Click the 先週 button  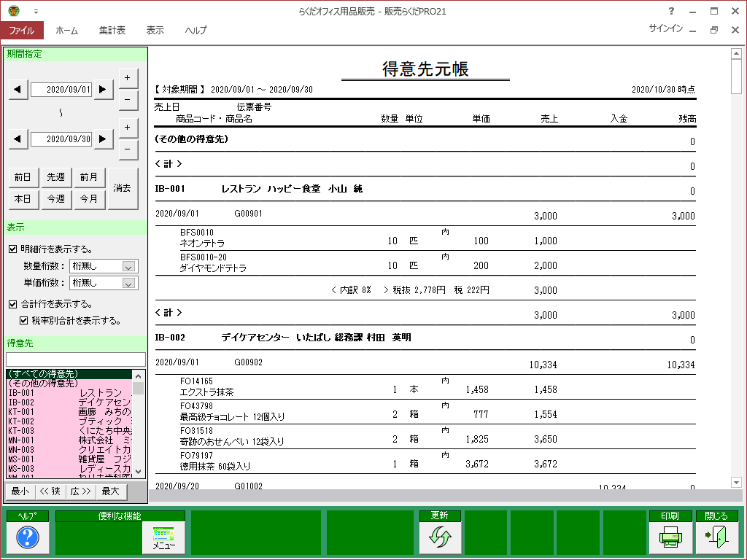coord(55,177)
